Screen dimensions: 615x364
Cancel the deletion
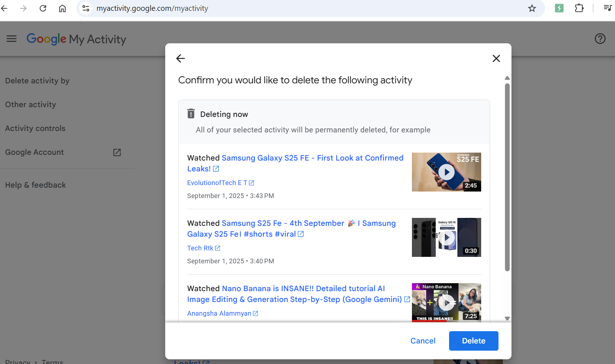423,341
